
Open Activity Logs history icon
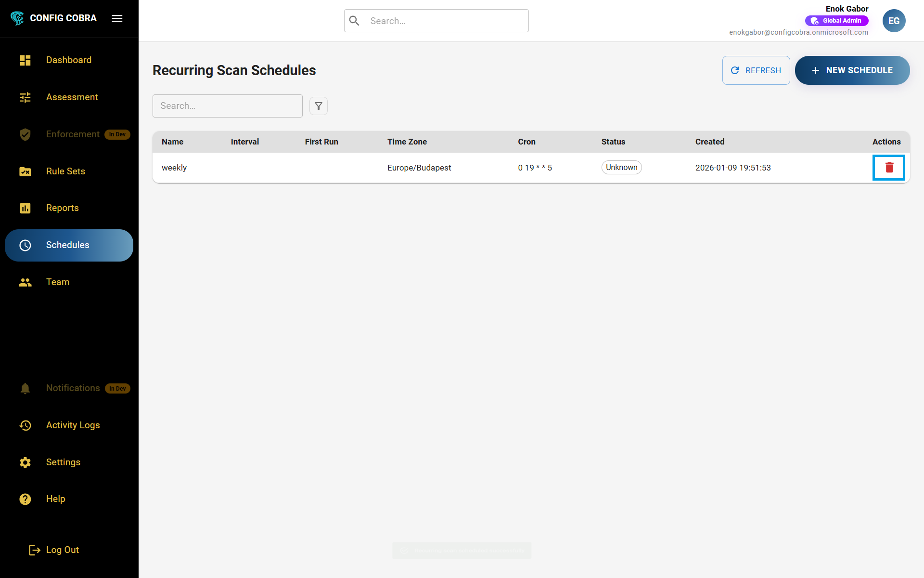pyautogui.click(x=25, y=425)
